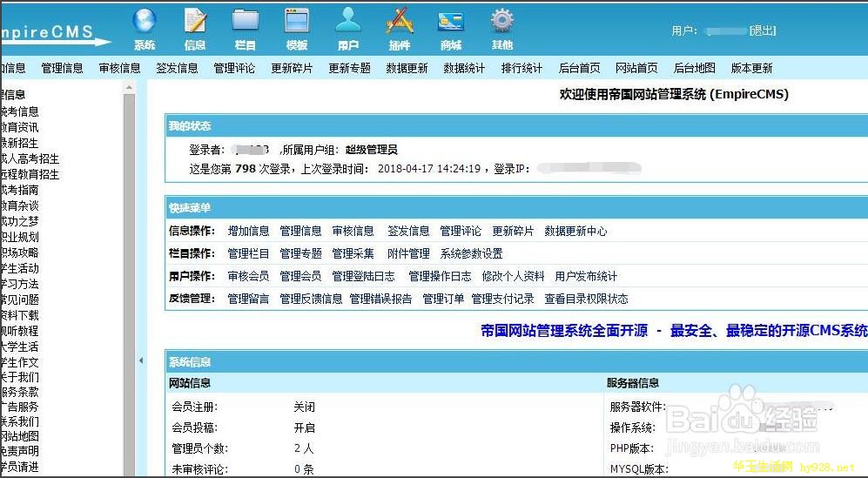
Task: Click 修改个人资料 in 用户操作 row
Action: tap(513, 276)
